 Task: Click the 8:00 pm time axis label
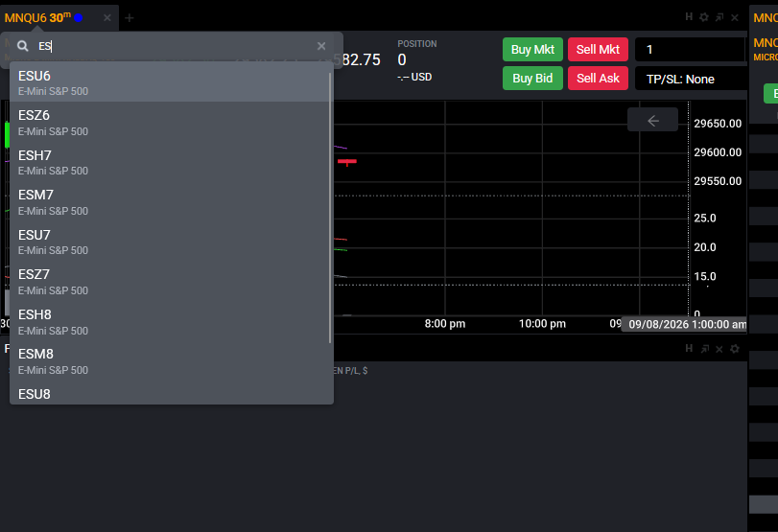(x=445, y=324)
